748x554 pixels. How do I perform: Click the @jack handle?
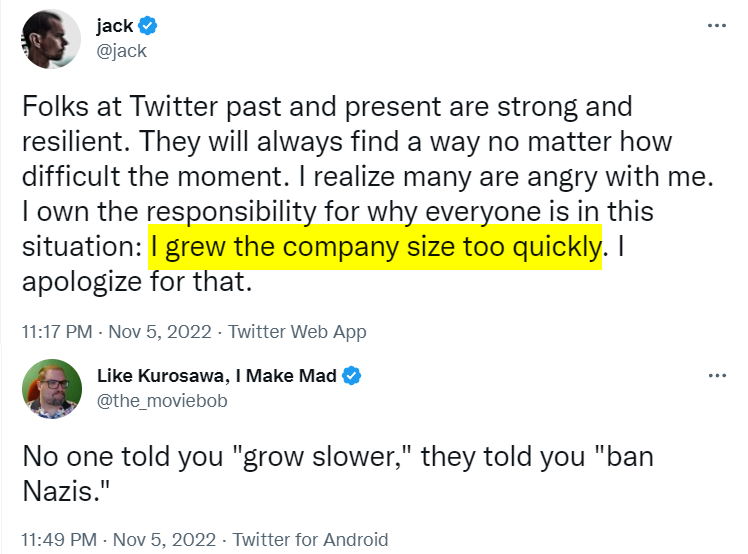coord(122,50)
